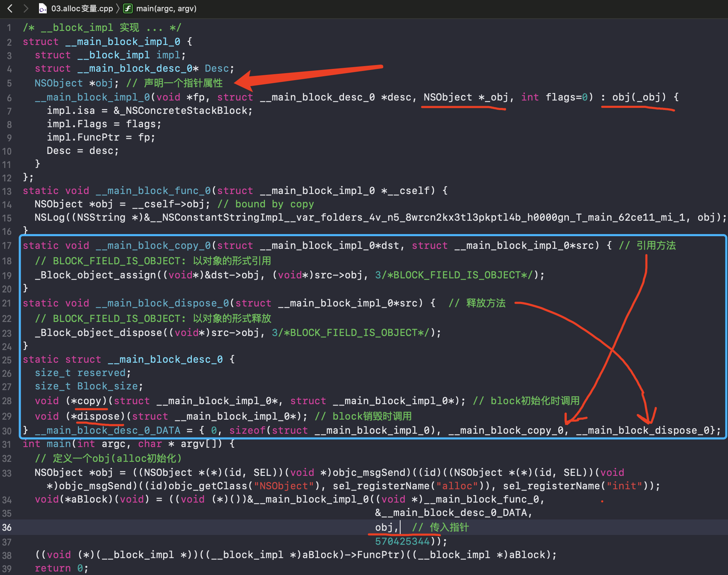Click 'void(*aBlock)(void)' on line 34

pyautogui.click(x=92, y=499)
